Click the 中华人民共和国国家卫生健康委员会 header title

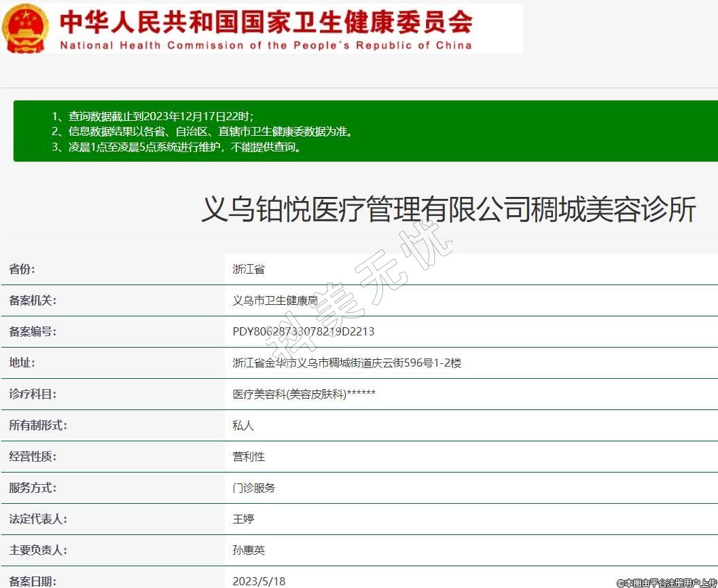pyautogui.click(x=266, y=21)
